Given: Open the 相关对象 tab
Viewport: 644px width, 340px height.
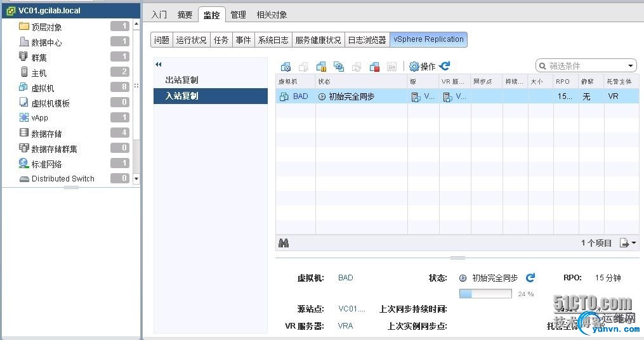Looking at the screenshot, I should pyautogui.click(x=272, y=15).
